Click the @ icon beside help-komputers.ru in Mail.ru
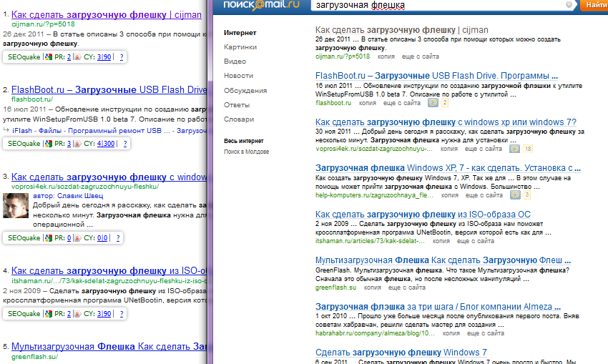Image resolution: width=608 pixels, height=364 pixels. [x=515, y=195]
